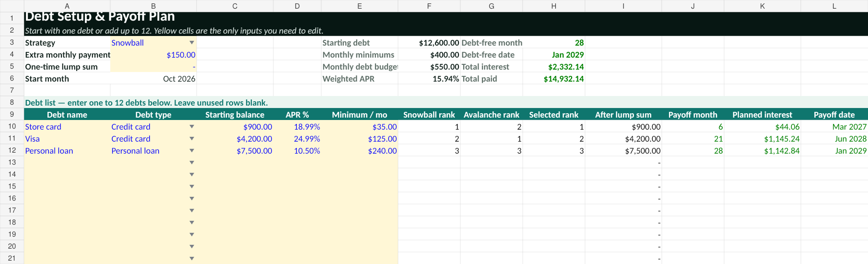Open the debt type dropdown in row 14
Screen dimensions: 868x264
(192, 175)
